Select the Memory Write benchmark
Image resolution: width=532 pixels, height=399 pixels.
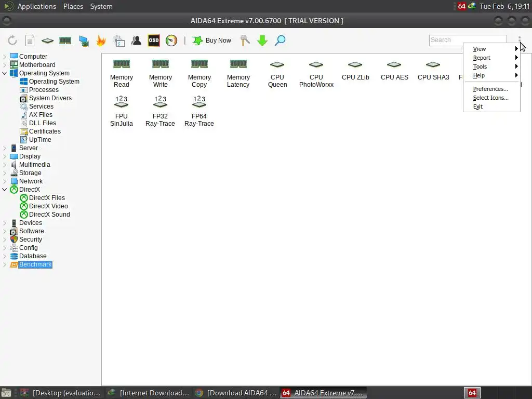coord(161,74)
